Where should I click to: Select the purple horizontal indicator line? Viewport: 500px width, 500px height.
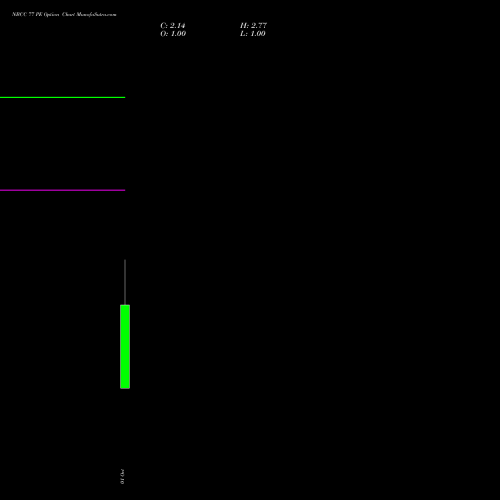(x=63, y=190)
